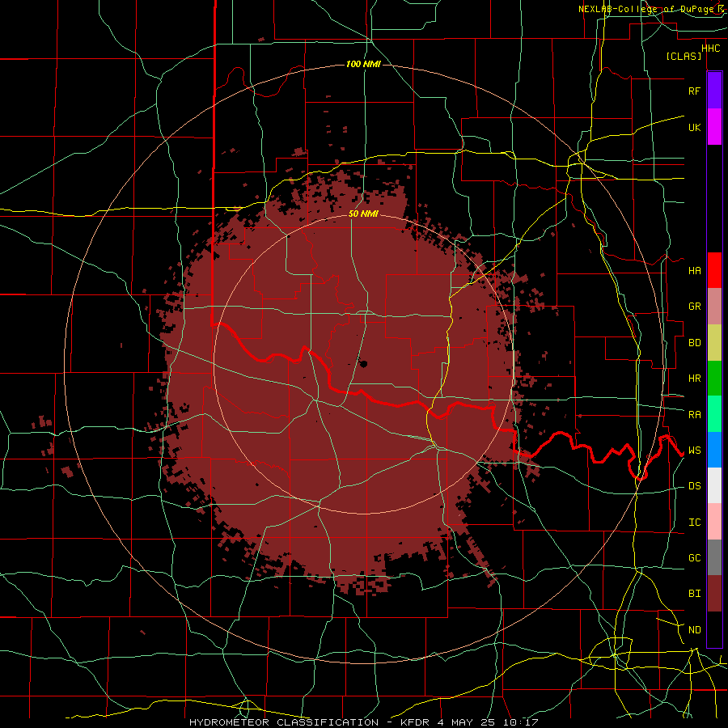Click the UK legend label
Image resolution: width=728 pixels, height=728 pixels.
point(694,127)
